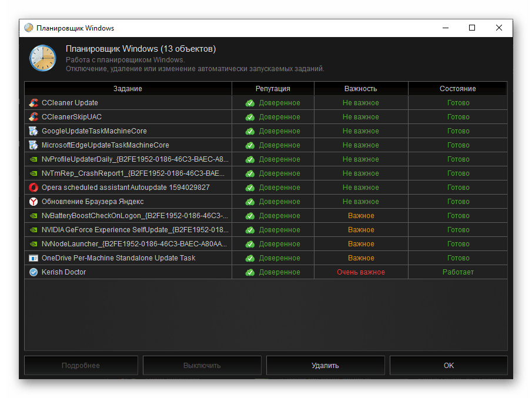The height and width of the screenshot is (398, 532).
Task: Click Не важное cell in Yandex row
Action: click(361, 202)
